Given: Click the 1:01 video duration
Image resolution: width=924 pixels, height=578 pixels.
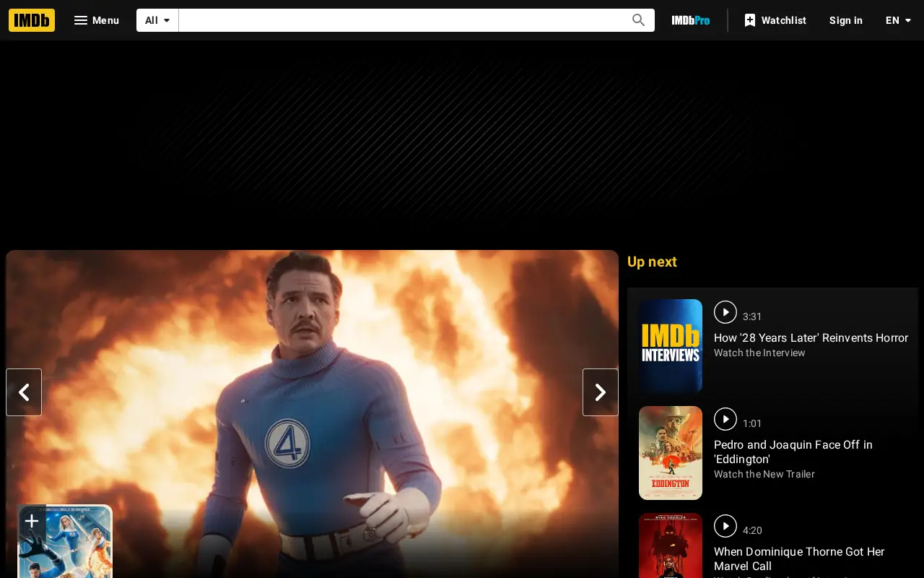Looking at the screenshot, I should 752,423.
